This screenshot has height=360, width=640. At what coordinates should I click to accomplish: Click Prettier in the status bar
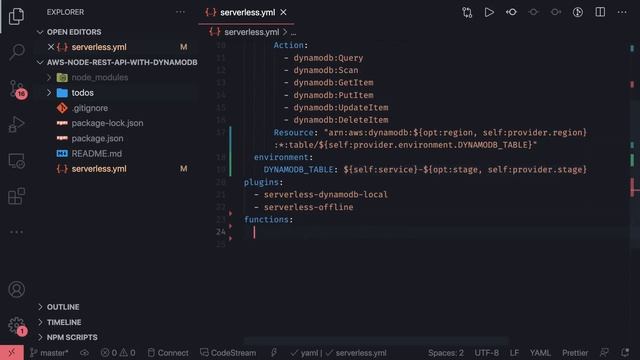tap(575, 353)
